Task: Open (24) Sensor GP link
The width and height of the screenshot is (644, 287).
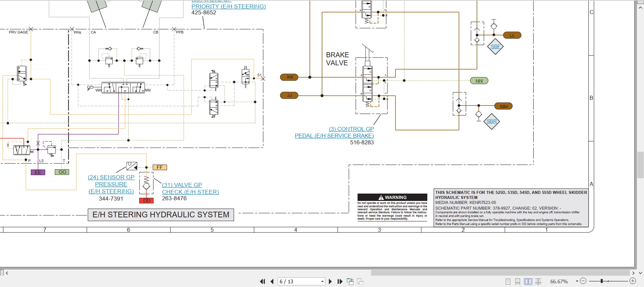Action: tap(111, 177)
